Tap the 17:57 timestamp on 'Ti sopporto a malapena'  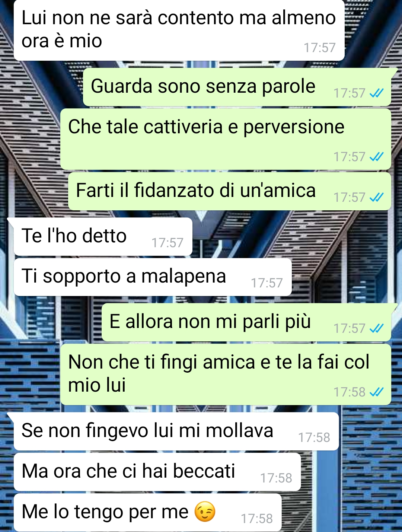(267, 283)
